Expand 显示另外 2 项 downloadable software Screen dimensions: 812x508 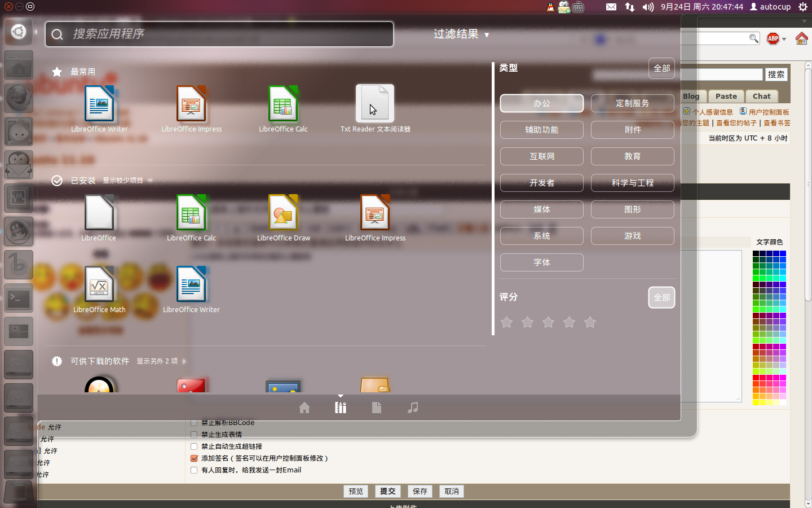pyautogui.click(x=160, y=361)
